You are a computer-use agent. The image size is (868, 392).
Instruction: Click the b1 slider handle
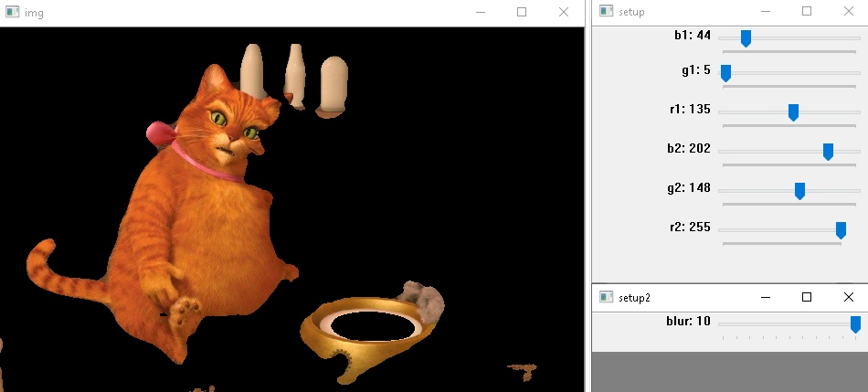[x=746, y=38]
